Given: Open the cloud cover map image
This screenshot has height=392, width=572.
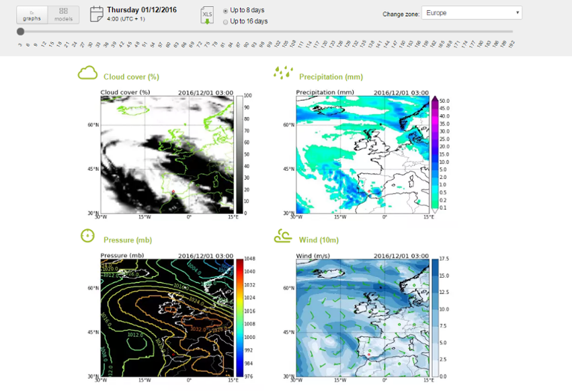Looking at the screenshot, I should pyautogui.click(x=167, y=155).
